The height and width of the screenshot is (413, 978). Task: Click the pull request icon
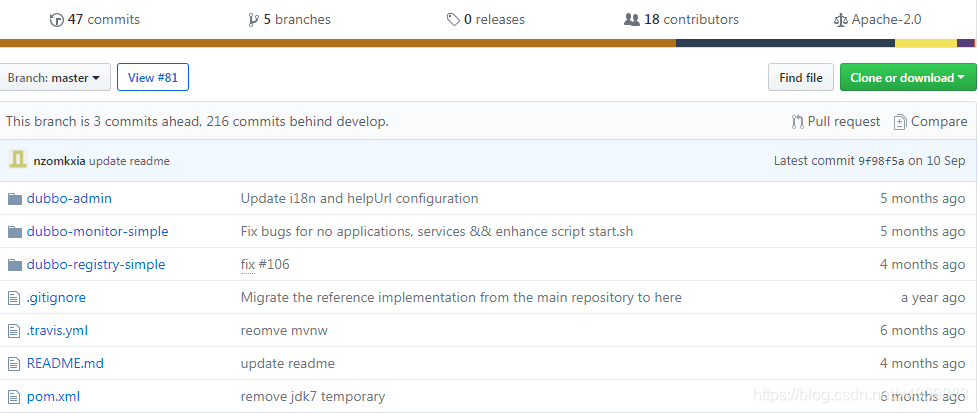(797, 122)
